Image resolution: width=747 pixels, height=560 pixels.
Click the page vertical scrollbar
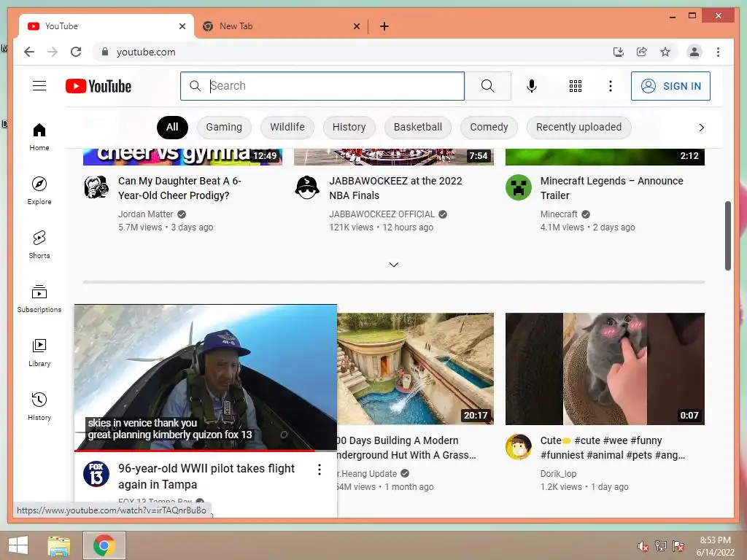727,236
